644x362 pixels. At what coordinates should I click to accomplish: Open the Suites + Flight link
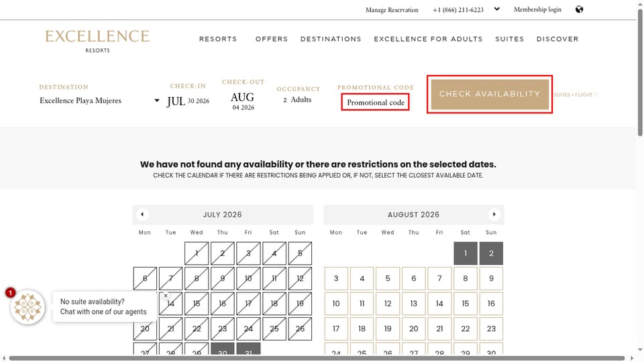click(x=575, y=95)
